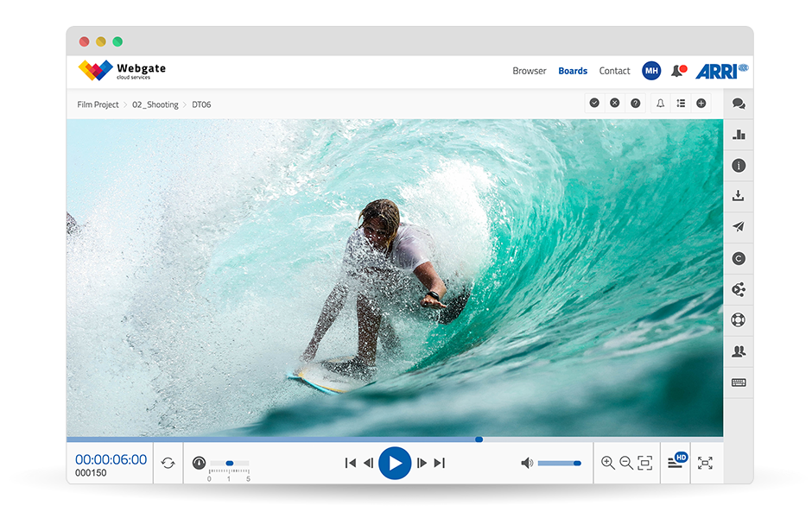The height and width of the screenshot is (512, 812).
Task: Mute the audio with speaker icon
Action: [526, 463]
